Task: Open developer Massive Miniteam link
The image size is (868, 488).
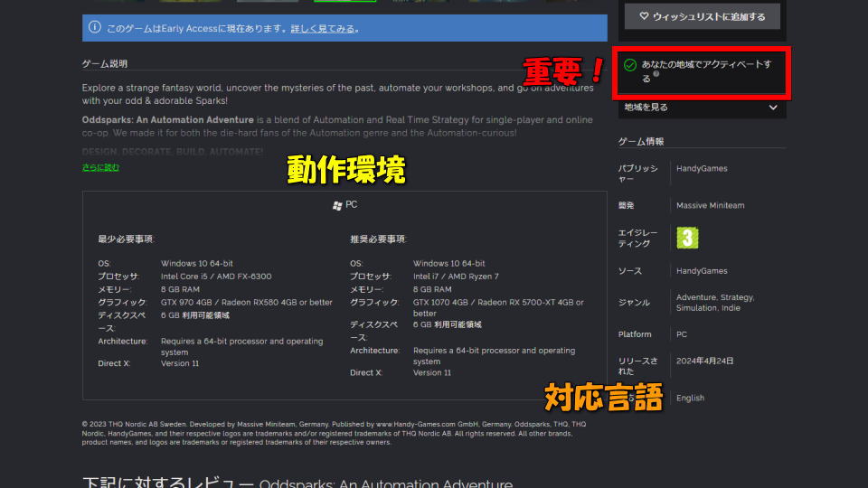Action: [x=711, y=205]
